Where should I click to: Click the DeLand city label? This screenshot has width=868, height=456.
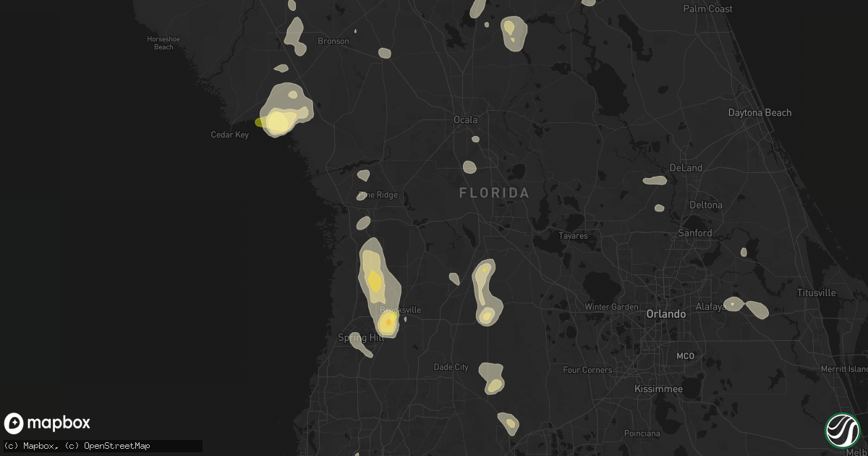coord(686,168)
